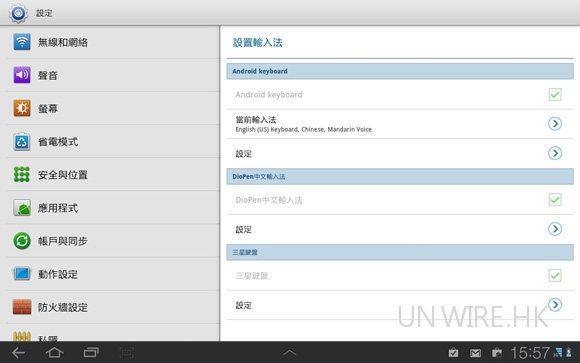580x363 pixels.
Task: Open Android keyboard 設定 arrow chevron
Action: [x=555, y=153]
